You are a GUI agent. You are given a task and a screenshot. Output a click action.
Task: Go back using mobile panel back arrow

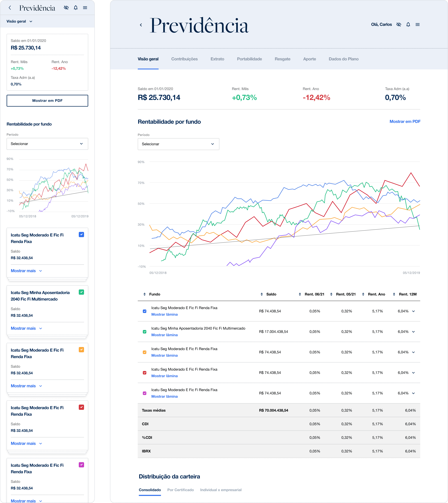10,8
